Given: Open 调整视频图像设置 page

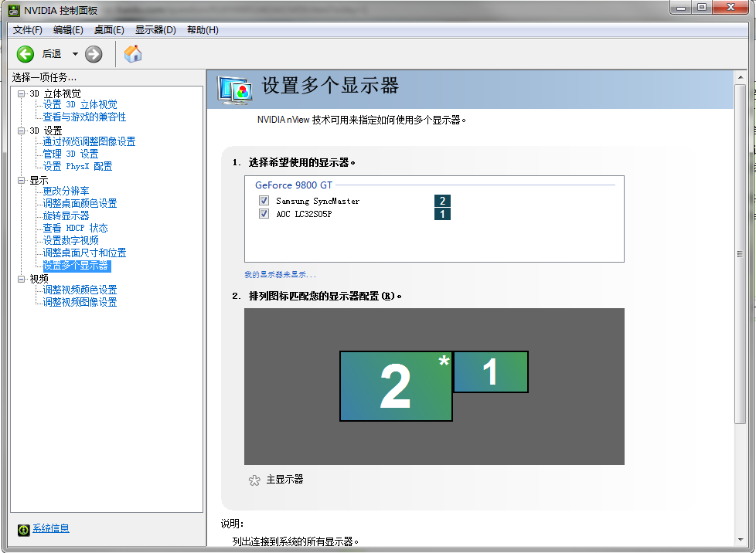Looking at the screenshot, I should (80, 303).
